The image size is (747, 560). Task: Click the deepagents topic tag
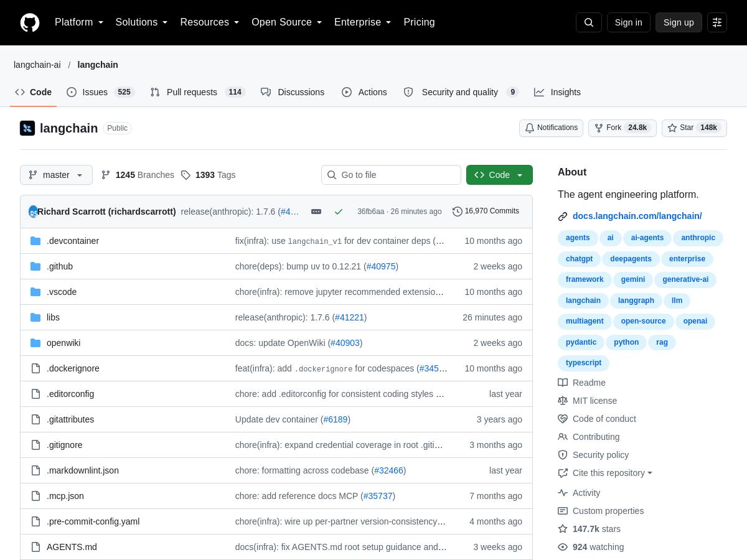pyautogui.click(x=631, y=259)
